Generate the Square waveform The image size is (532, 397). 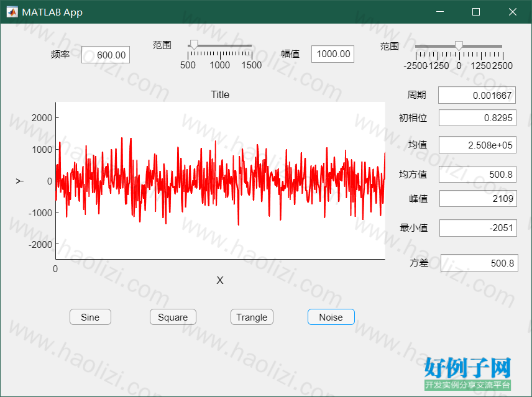tap(173, 317)
